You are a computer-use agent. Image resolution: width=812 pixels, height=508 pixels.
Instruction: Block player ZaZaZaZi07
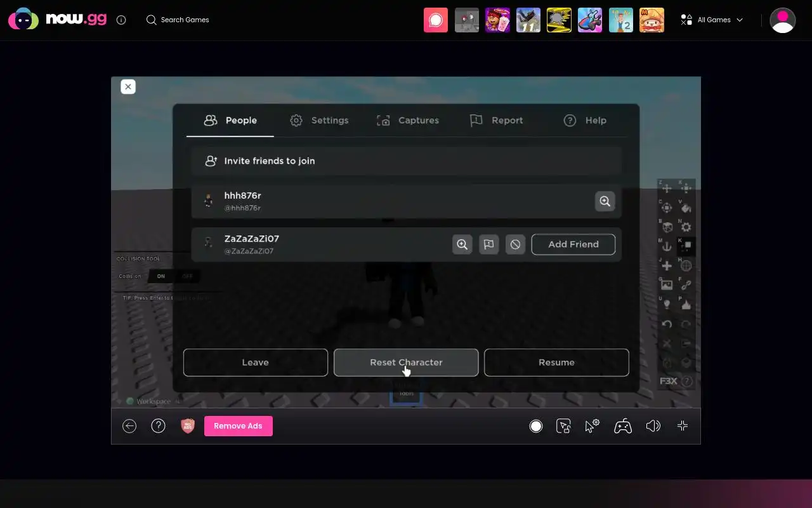click(515, 244)
